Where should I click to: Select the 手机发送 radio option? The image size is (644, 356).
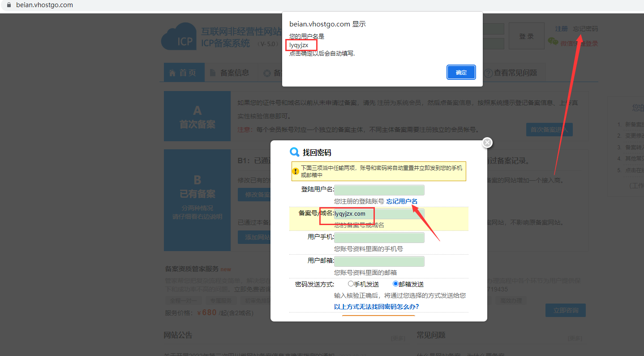click(351, 284)
